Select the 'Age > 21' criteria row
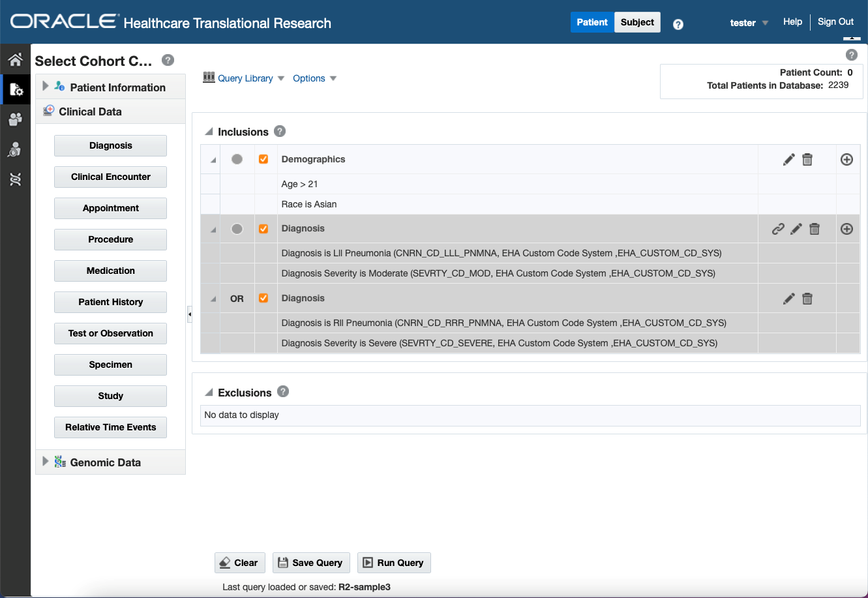Viewport: 868px width, 598px height. pyautogui.click(x=530, y=184)
